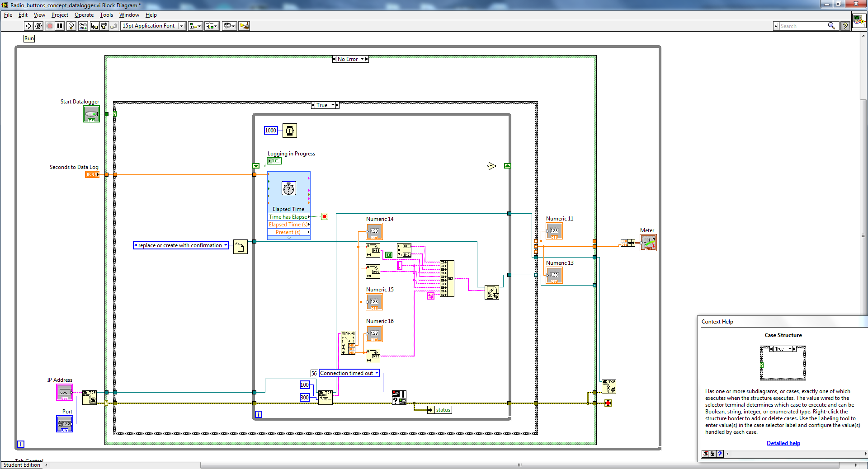Expand the 'replace or create with confirmation' enum
This screenshot has width=868, height=469.
coord(226,245)
